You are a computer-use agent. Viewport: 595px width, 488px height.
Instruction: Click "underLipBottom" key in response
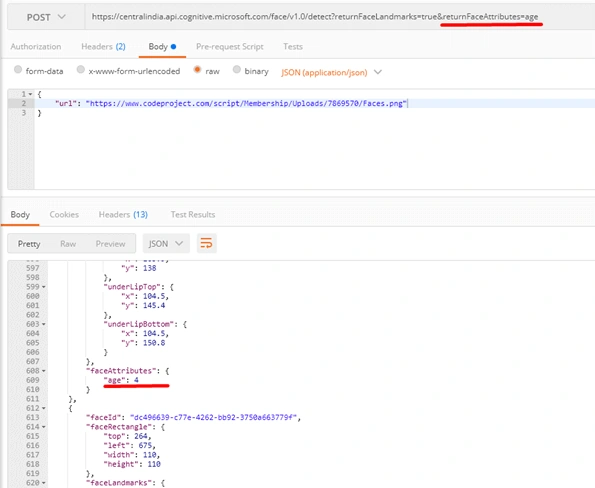[140, 324]
